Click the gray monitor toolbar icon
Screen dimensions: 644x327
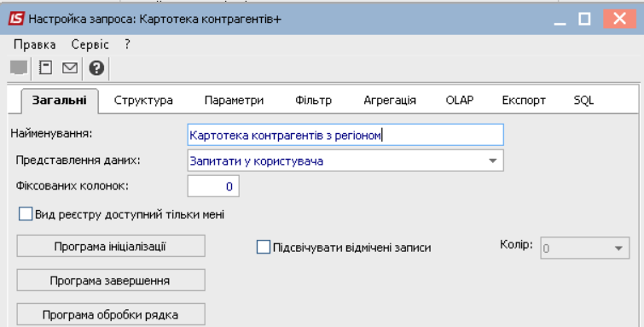pos(19,67)
